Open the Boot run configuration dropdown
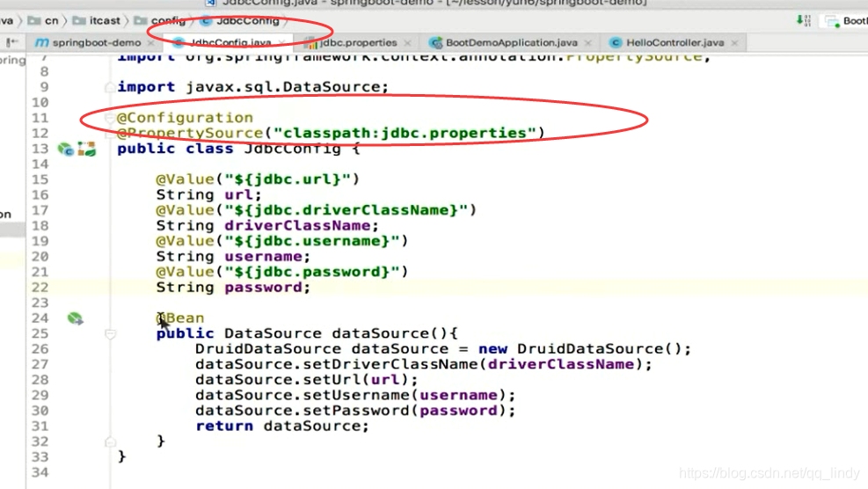Viewport: 868px width, 489px height. (x=845, y=21)
